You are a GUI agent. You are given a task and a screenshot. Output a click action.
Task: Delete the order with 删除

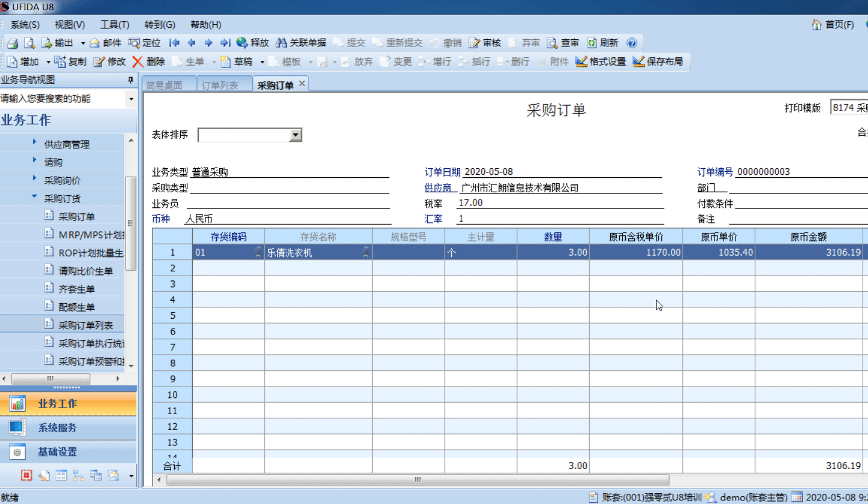pyautogui.click(x=149, y=61)
